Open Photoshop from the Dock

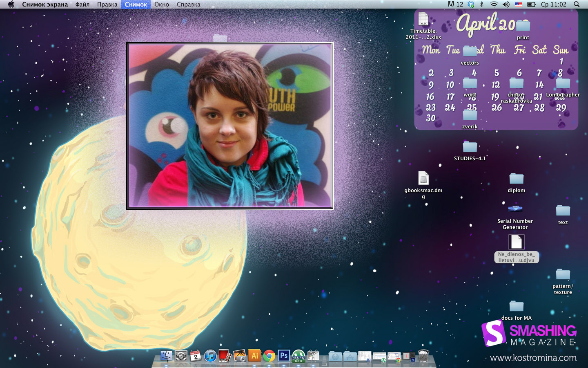click(285, 356)
